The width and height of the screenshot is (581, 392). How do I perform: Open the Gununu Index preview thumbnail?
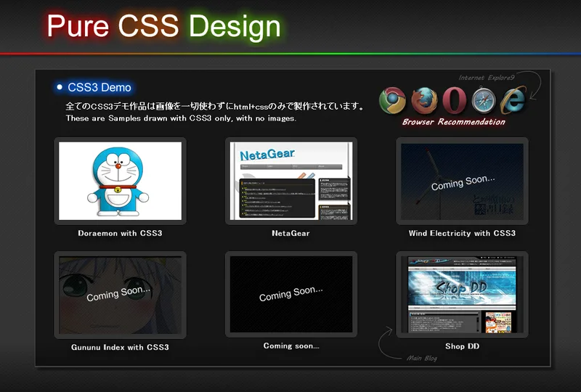pyautogui.click(x=120, y=294)
